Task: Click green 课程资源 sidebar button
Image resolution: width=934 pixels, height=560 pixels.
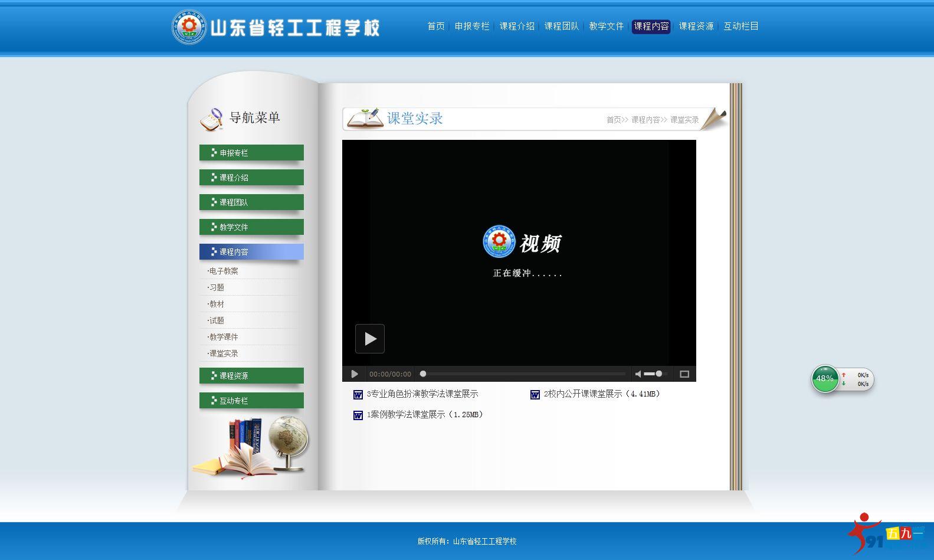Action: tap(251, 376)
